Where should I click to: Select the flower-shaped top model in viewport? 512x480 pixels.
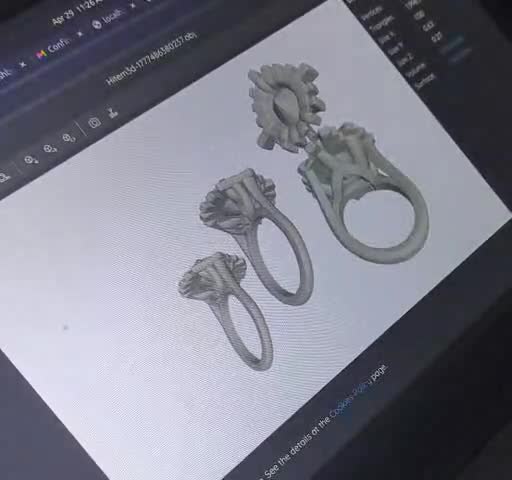286,107
